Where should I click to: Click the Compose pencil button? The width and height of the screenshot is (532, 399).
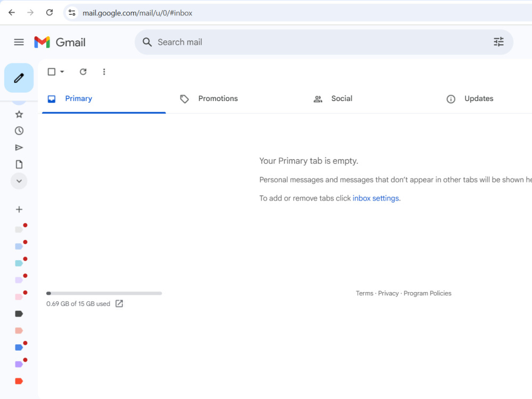(19, 78)
